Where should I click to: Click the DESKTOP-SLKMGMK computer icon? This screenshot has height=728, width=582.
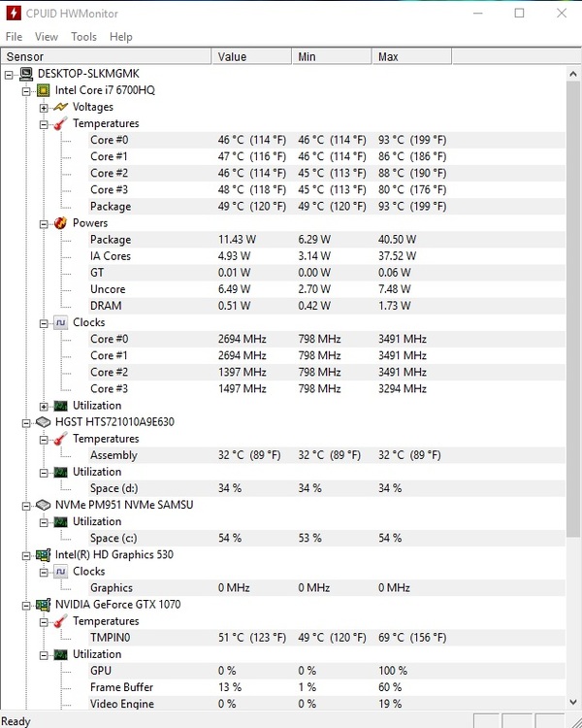(26, 74)
